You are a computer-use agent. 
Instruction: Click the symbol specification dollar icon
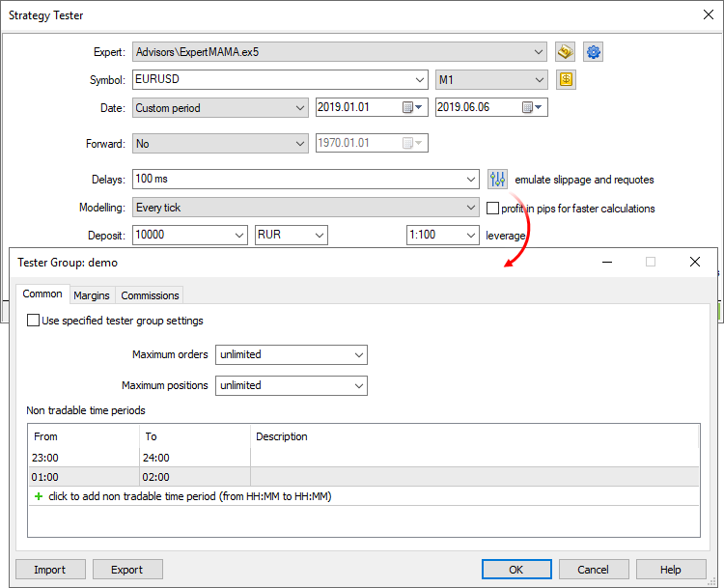click(x=566, y=80)
